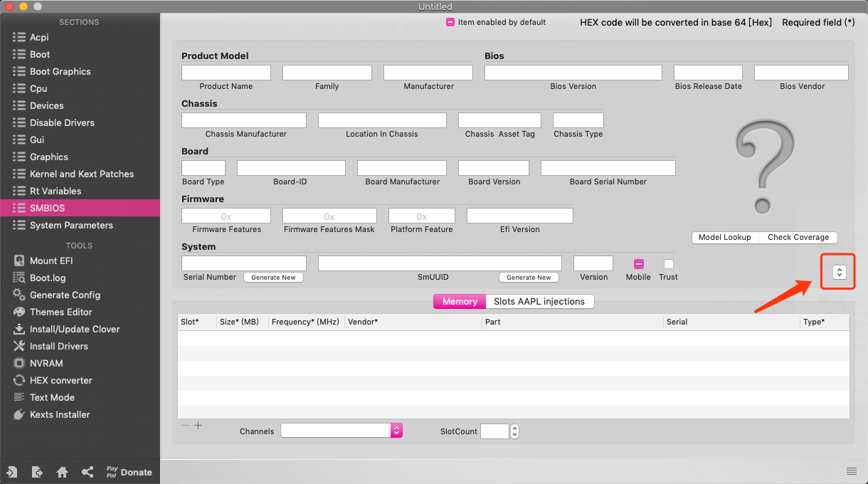The image size is (868, 484).
Task: Click the Serial column header
Action: [x=732, y=322]
